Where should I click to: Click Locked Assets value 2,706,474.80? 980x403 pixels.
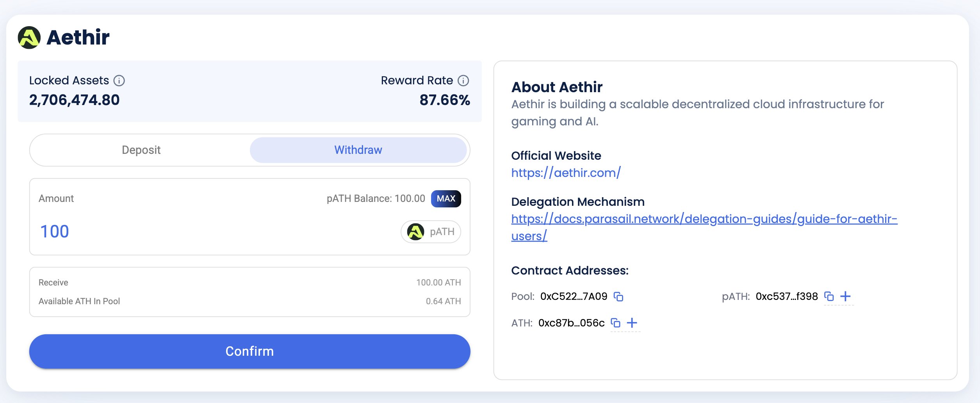75,100
